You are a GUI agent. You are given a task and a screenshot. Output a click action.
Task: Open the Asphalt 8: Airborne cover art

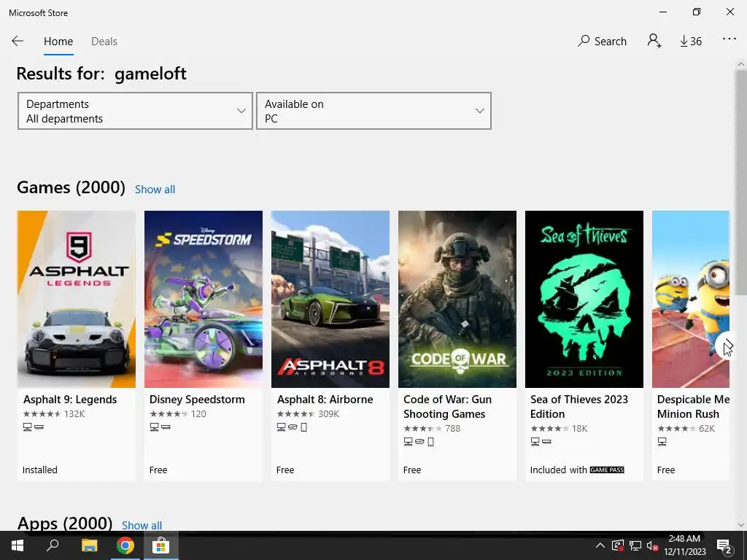pyautogui.click(x=330, y=299)
